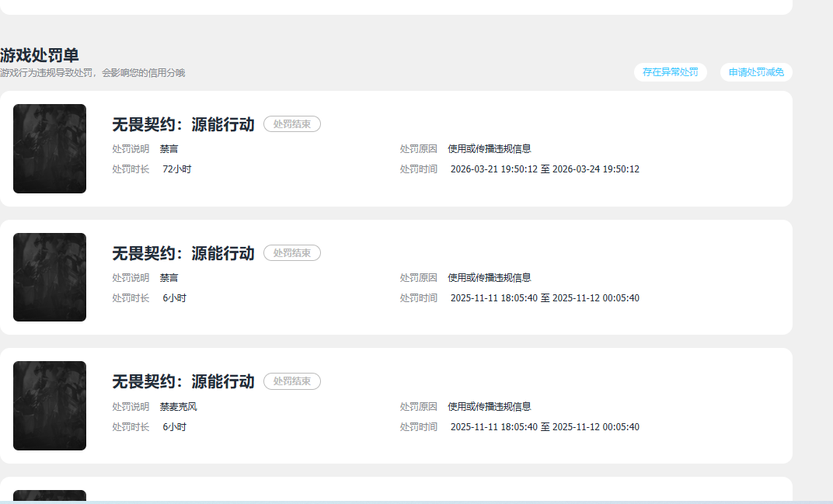Select the 无畏契约 title of the 6小时 禁言 card

[x=183, y=253]
